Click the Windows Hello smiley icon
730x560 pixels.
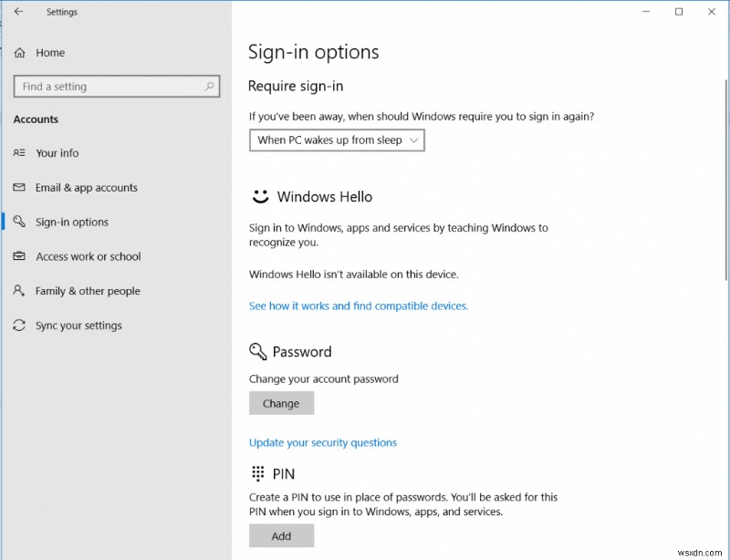point(259,195)
